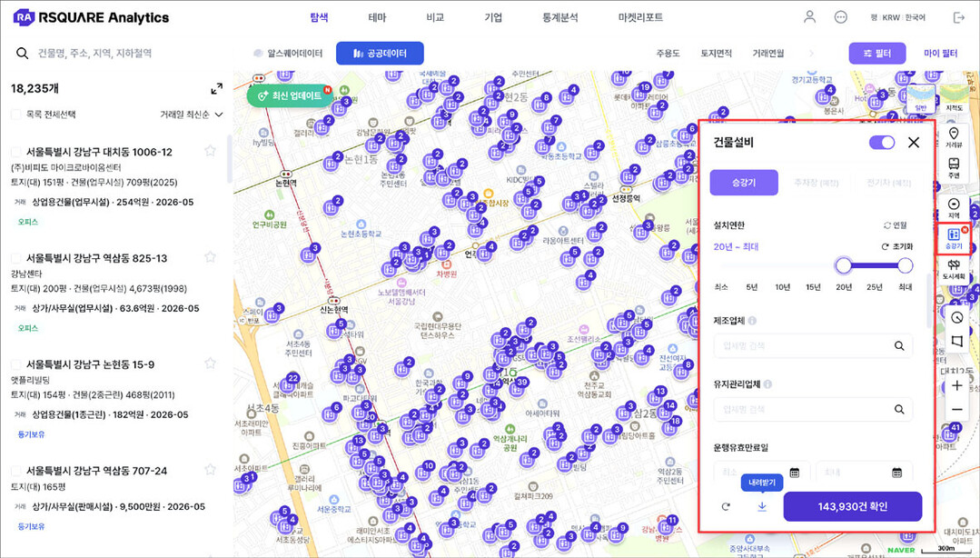Select the circle radius measure tool
The width and height of the screenshot is (980, 558).
pyautogui.click(x=957, y=318)
